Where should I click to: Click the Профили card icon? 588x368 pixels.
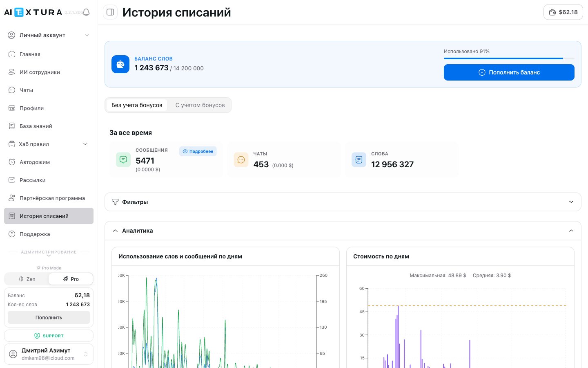point(12,108)
